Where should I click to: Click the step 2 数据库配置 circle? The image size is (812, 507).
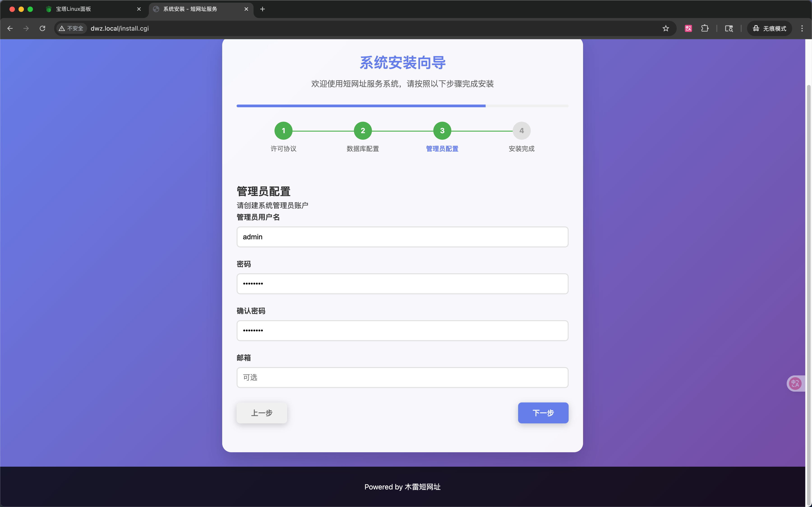[363, 131]
